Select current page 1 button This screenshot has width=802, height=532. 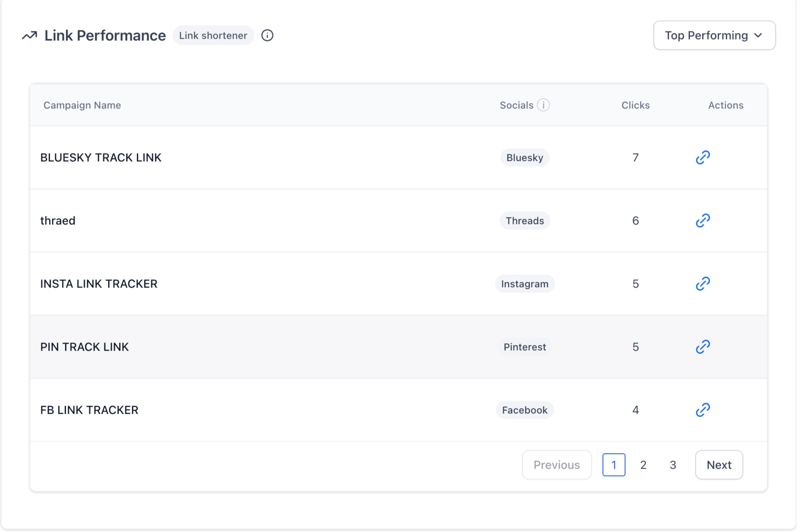coord(613,465)
